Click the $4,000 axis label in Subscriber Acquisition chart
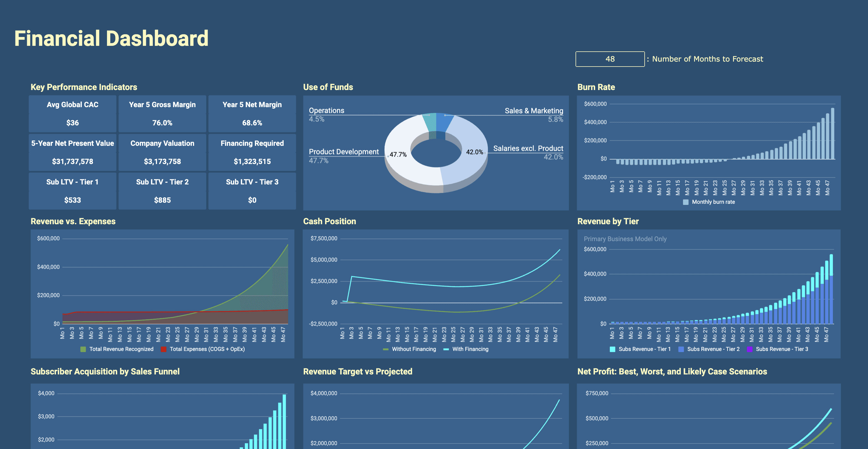868x449 pixels. (x=46, y=393)
